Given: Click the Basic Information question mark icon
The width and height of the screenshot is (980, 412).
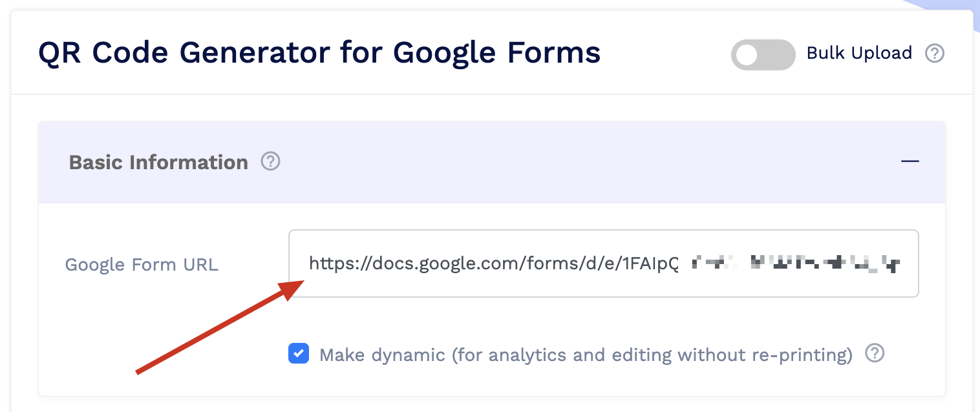Looking at the screenshot, I should point(270,161).
